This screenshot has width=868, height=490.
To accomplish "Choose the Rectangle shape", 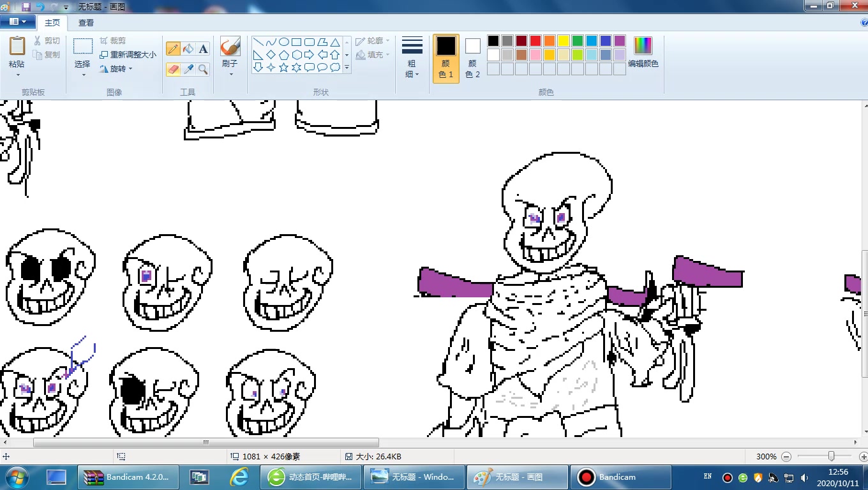I will 297,42.
